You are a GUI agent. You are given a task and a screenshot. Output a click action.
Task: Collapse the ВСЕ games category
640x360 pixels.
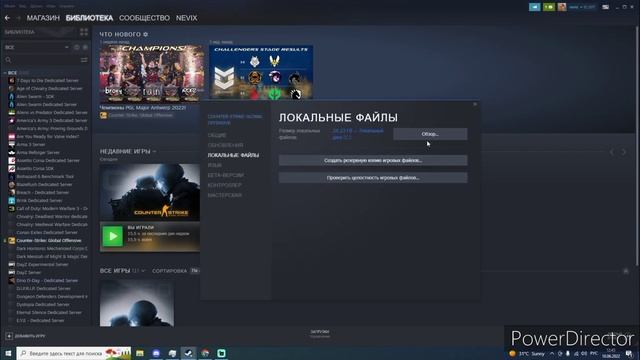click(5, 73)
